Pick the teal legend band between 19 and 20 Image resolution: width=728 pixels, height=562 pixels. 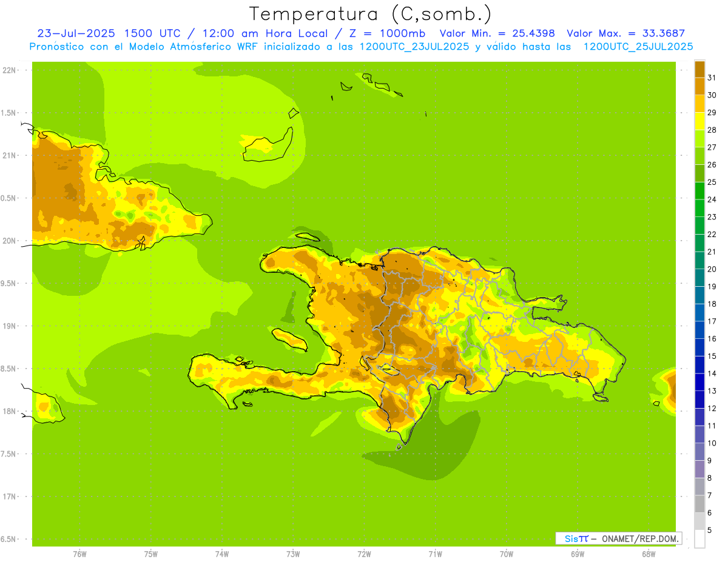point(699,278)
